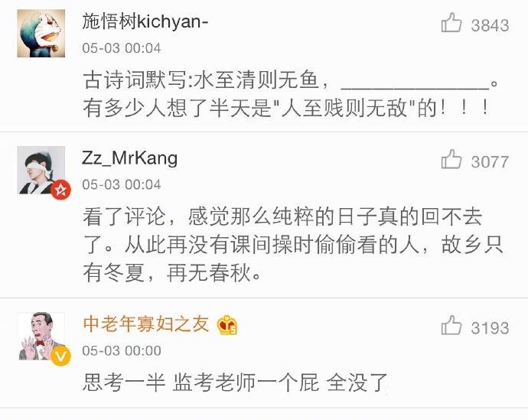This screenshot has height=420, width=528.
Task: Open orange username 中老年寡妇之友
Action: tap(146, 324)
